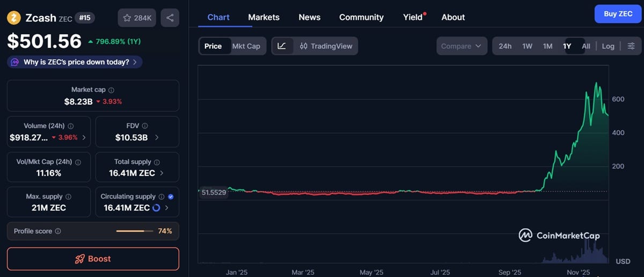Click the 796.89% (1Y) change label
This screenshot has width=644, height=277.
point(114,41)
